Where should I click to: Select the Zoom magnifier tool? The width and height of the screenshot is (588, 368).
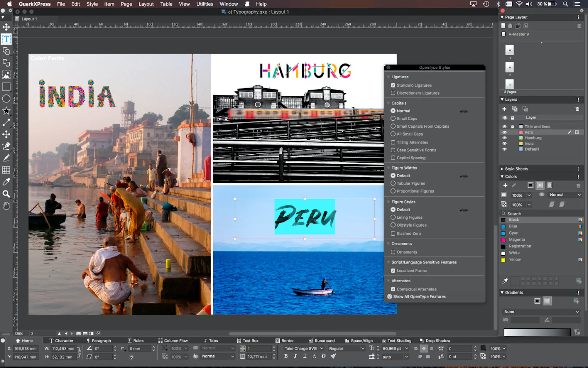(x=6, y=194)
